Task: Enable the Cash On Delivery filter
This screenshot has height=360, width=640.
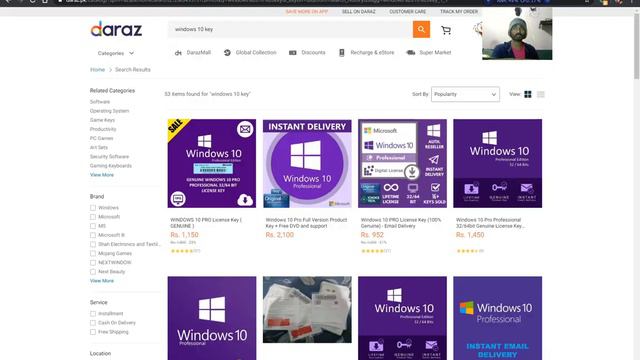Action: pos(93,323)
